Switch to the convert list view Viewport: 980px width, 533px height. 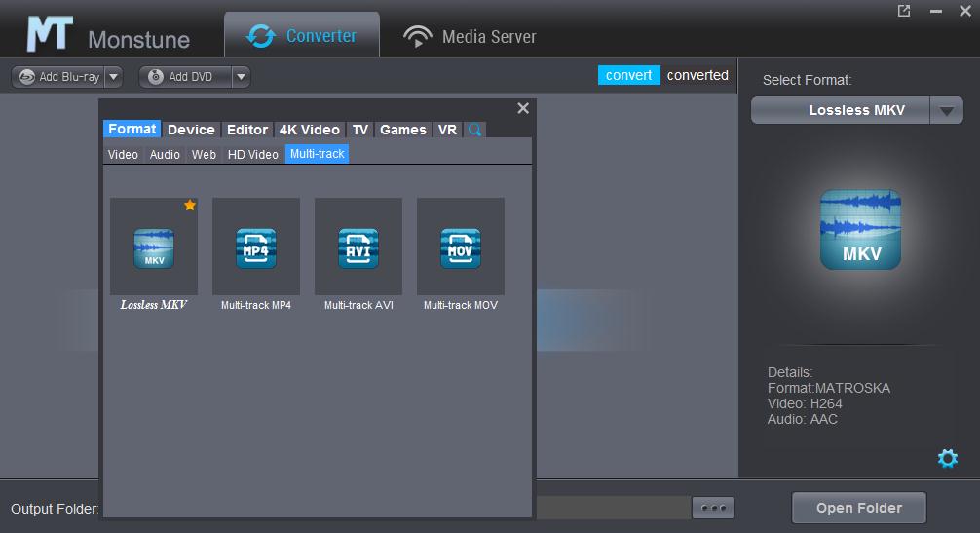click(x=628, y=75)
